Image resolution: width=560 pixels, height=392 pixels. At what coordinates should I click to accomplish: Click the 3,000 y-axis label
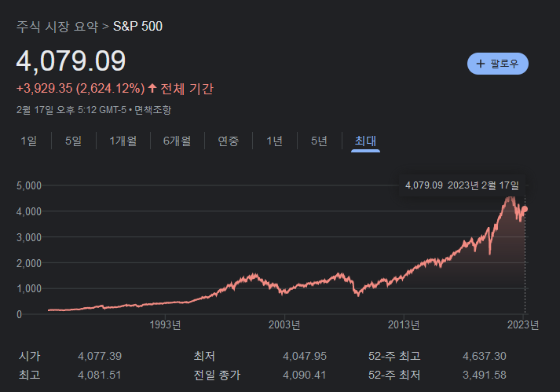click(x=29, y=237)
